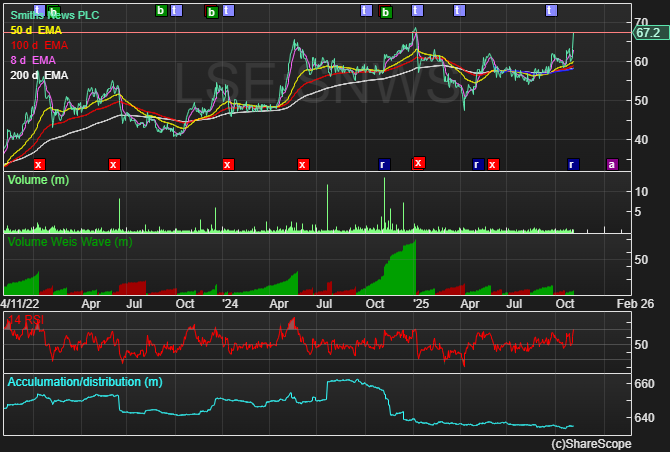
Task: Click the rightmost blue 'r' results marker
Action: pyautogui.click(x=572, y=164)
